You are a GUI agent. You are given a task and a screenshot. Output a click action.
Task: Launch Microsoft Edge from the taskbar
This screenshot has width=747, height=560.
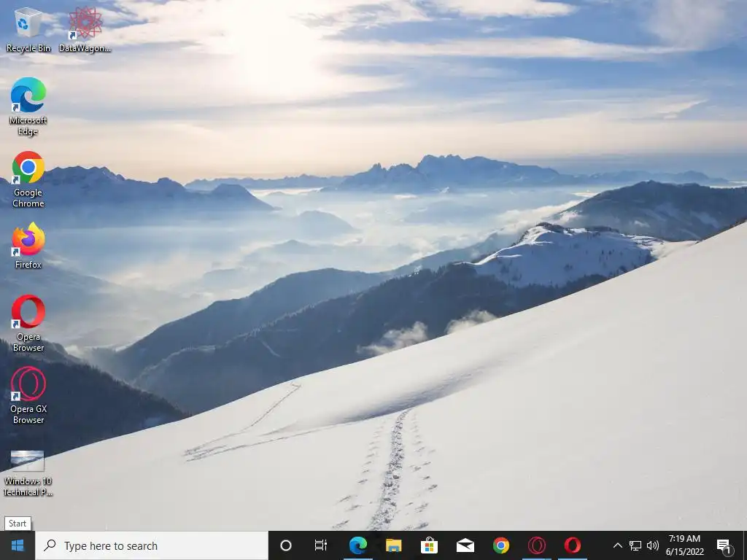click(357, 545)
